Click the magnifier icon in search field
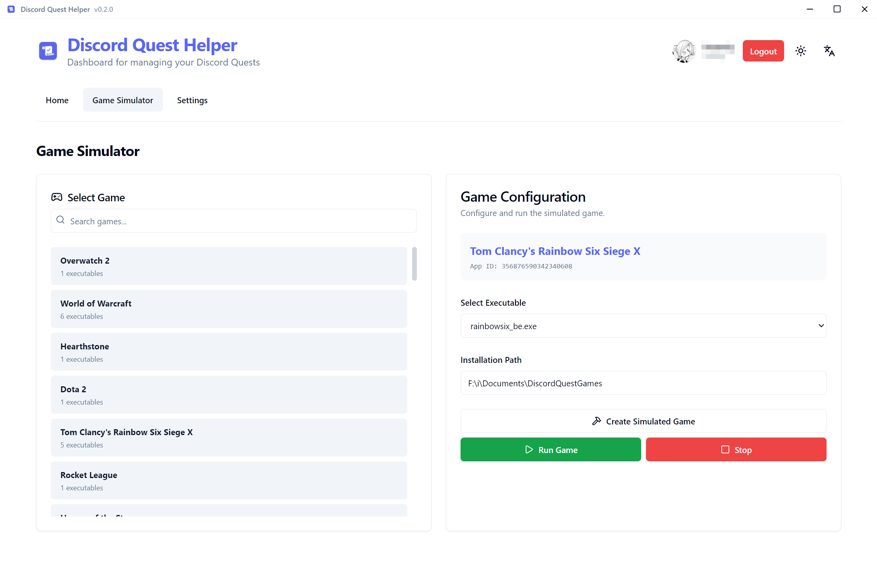 pos(60,220)
